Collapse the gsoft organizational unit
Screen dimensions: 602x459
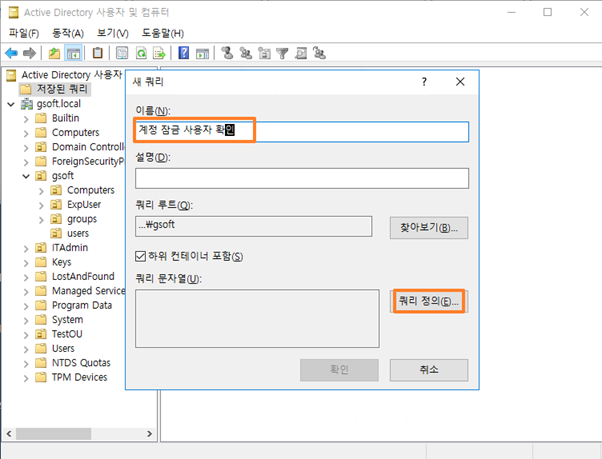click(x=26, y=177)
